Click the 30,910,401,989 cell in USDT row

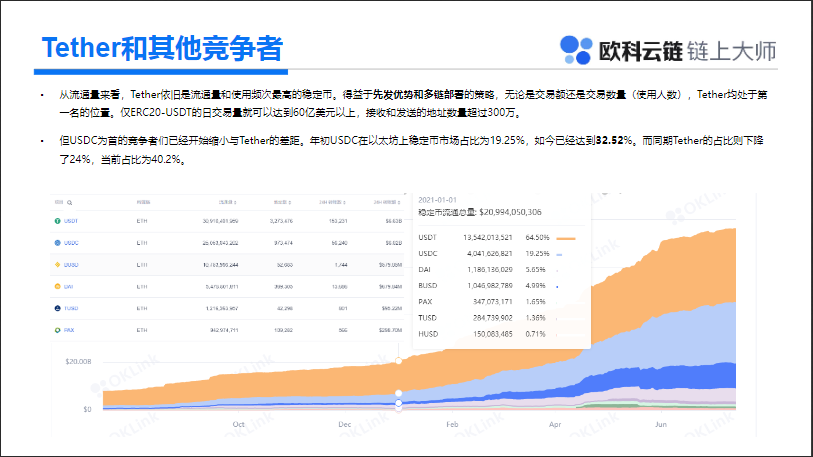tap(220, 221)
